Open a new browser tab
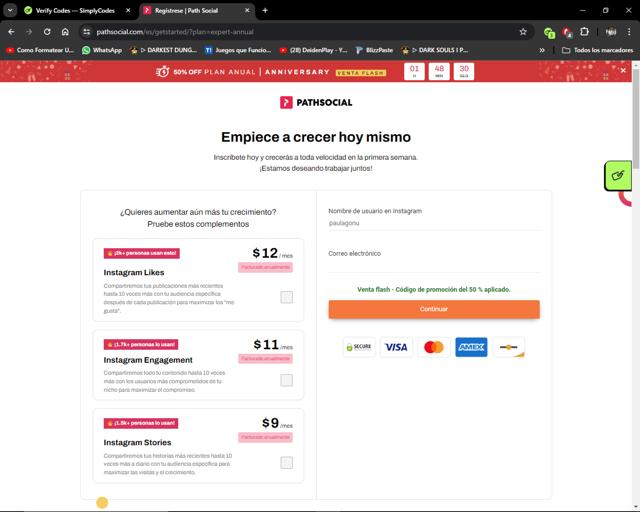 click(x=265, y=11)
